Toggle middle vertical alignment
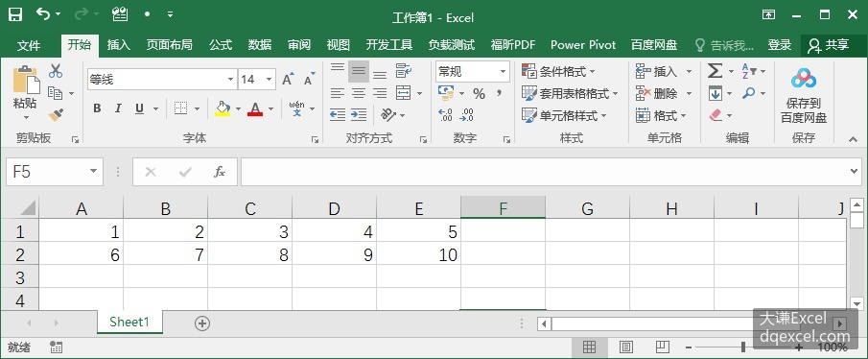Image resolution: width=868 pixels, height=359 pixels. point(359,71)
